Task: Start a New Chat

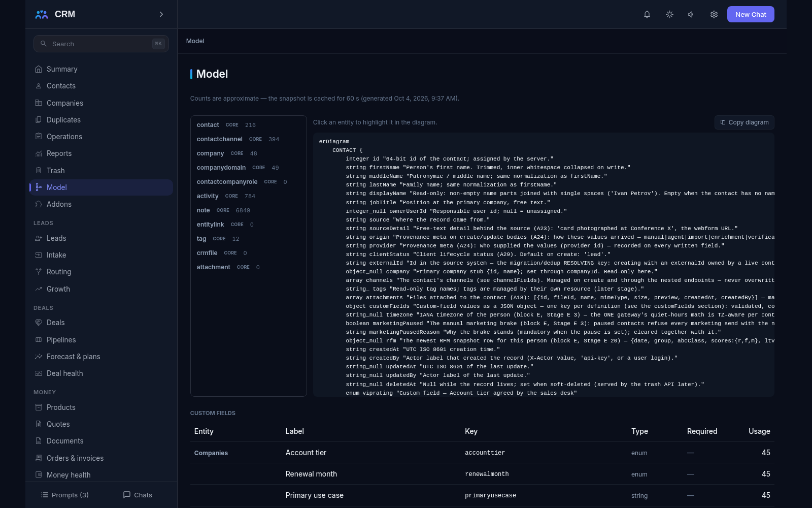Action: 751,14
